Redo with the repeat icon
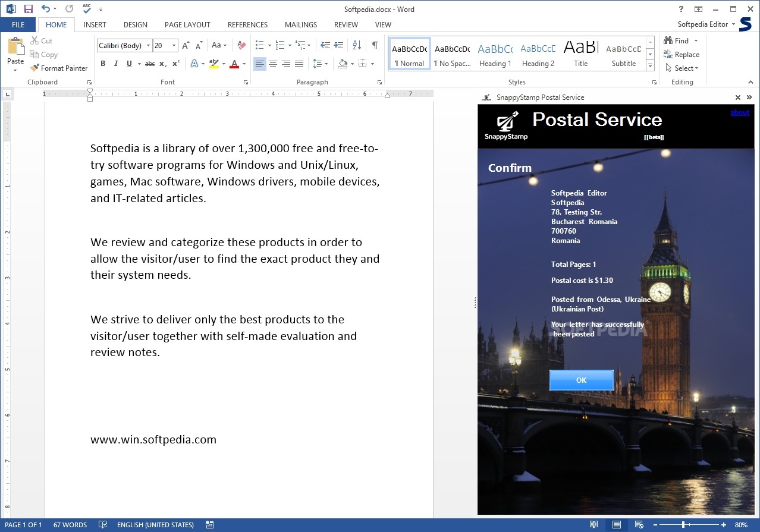 tap(70, 9)
